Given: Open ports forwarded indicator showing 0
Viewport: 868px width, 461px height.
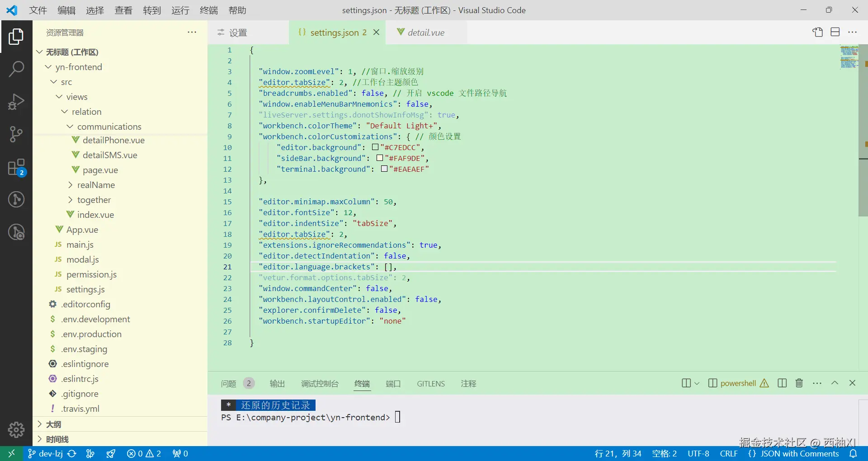Looking at the screenshot, I should coord(180,453).
